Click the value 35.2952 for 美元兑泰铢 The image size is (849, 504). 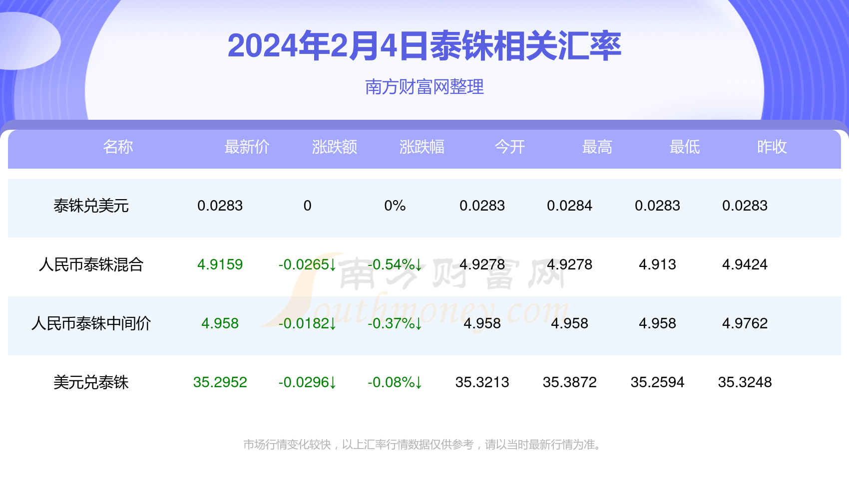pyautogui.click(x=220, y=382)
